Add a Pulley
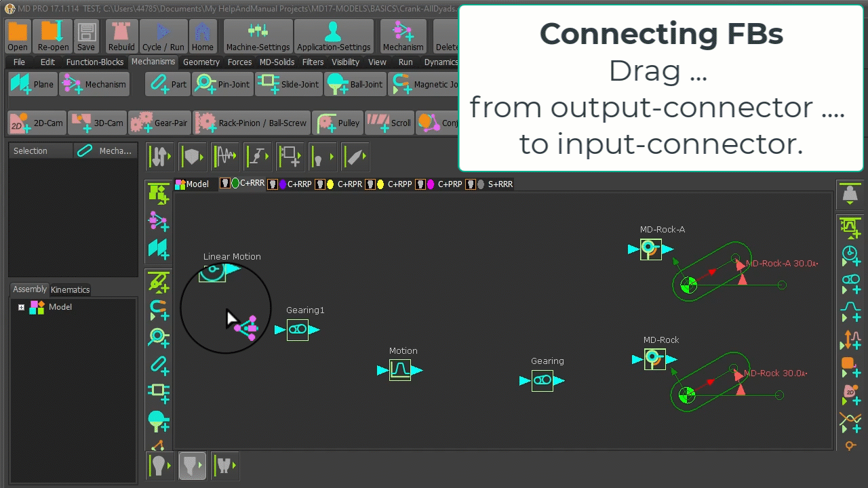The height and width of the screenshot is (488, 868). point(339,123)
